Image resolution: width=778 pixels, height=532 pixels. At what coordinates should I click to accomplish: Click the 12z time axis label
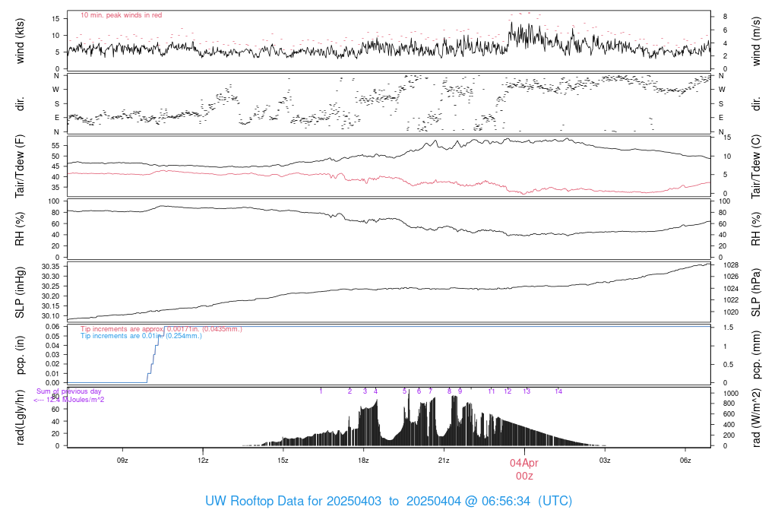(x=203, y=460)
